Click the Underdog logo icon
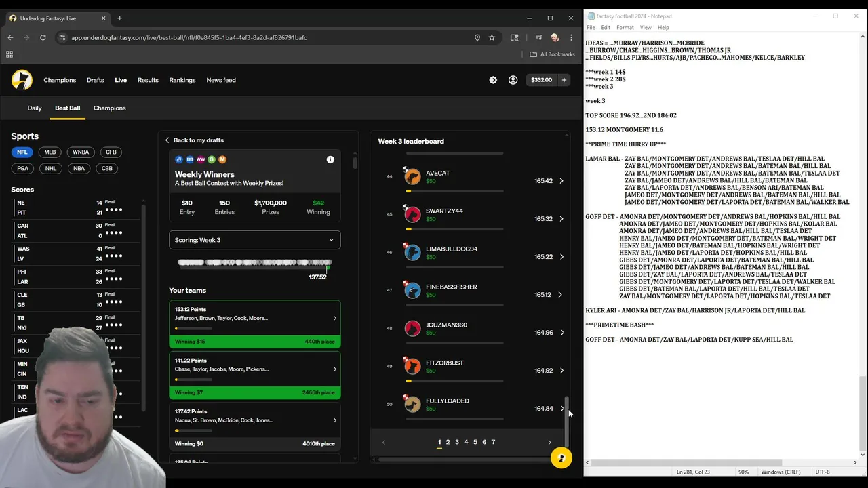Viewport: 868px width, 488px height. [x=22, y=80]
